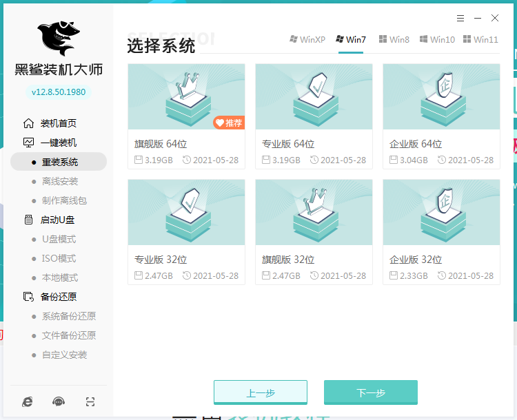Image resolution: width=517 pixels, height=420 pixels.
Task: Select ISO模式 in the sidebar
Action: (59, 258)
